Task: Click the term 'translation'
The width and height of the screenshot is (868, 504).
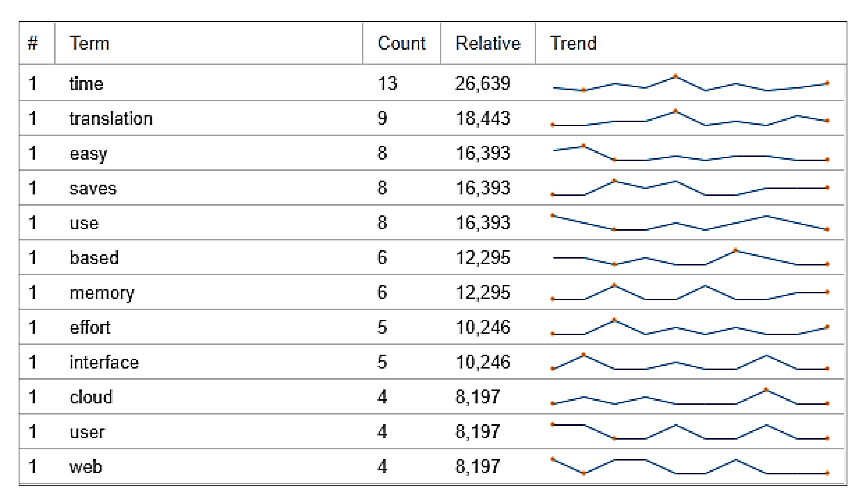Action: (x=111, y=119)
